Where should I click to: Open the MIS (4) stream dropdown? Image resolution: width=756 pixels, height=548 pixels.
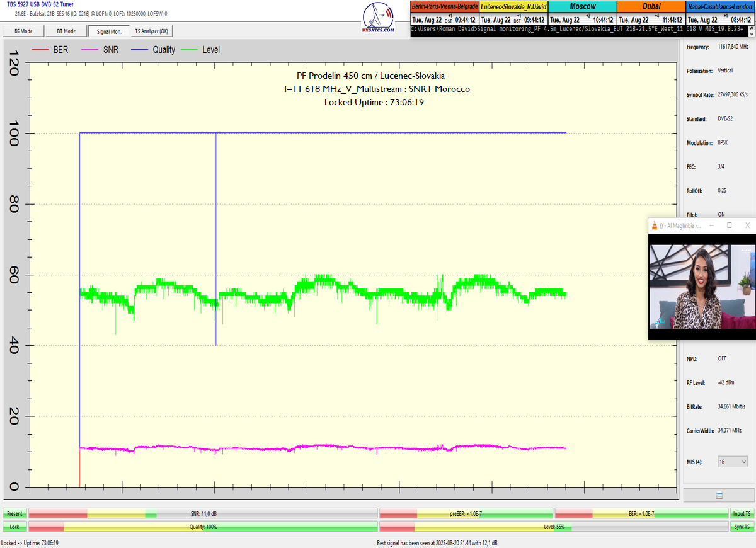pos(732,462)
